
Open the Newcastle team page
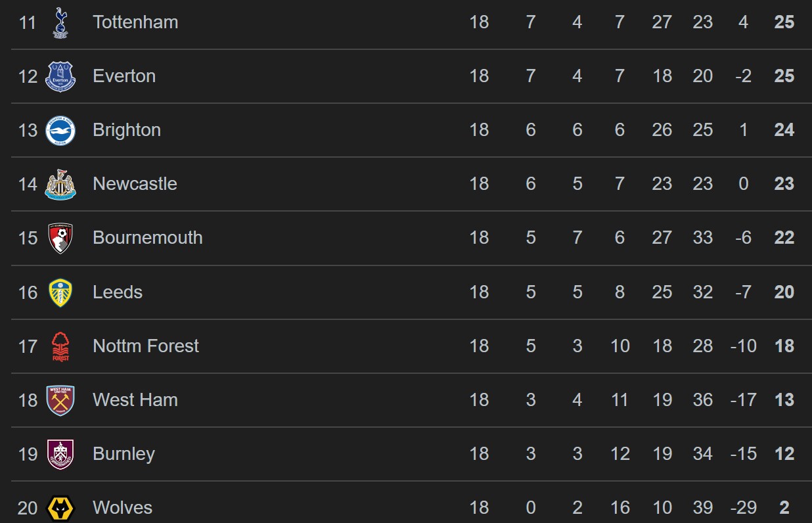tap(135, 184)
